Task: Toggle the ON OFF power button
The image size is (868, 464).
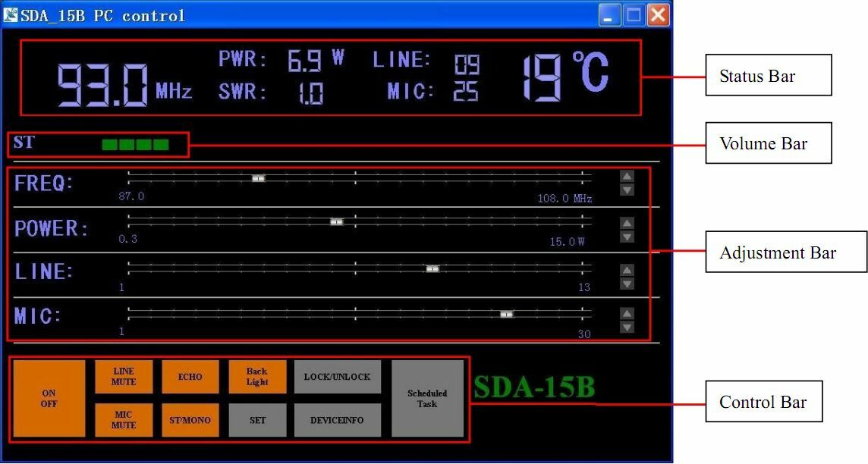Action: click(x=49, y=398)
